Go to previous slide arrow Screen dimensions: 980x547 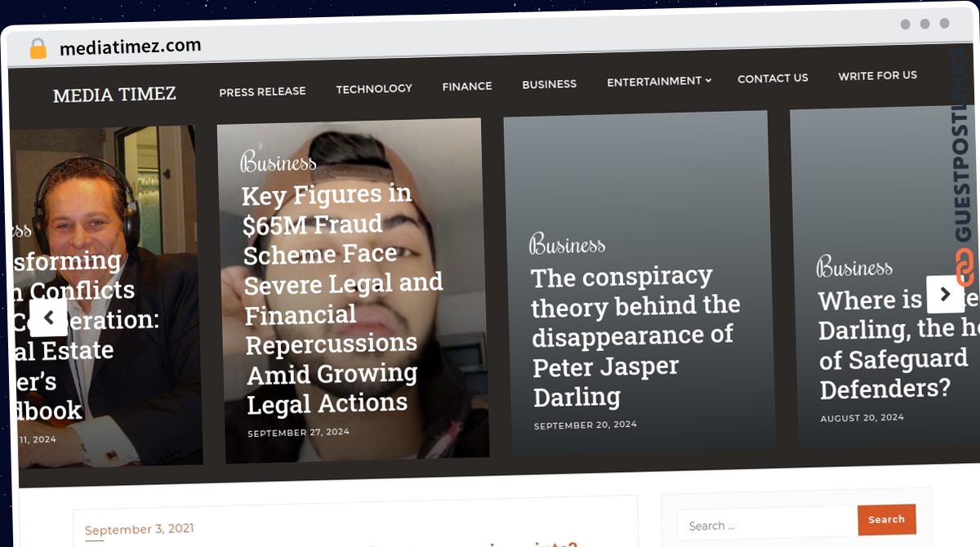48,318
